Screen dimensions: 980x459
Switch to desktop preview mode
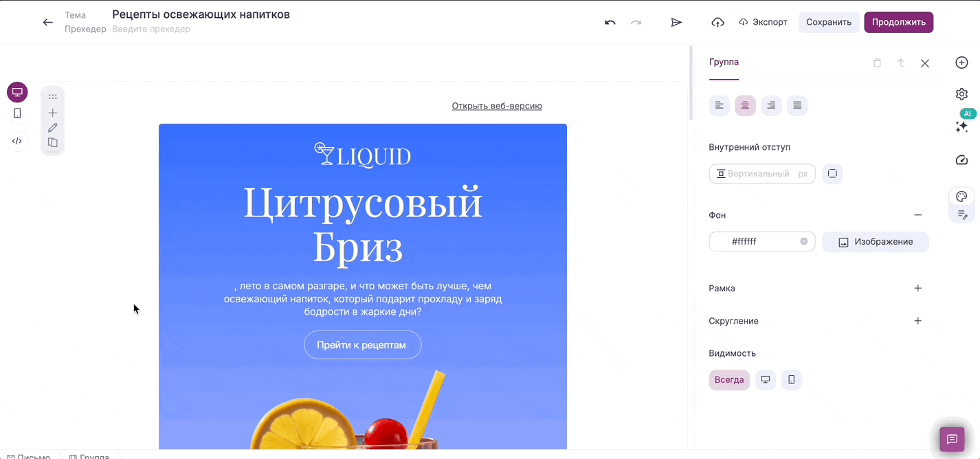click(x=17, y=92)
